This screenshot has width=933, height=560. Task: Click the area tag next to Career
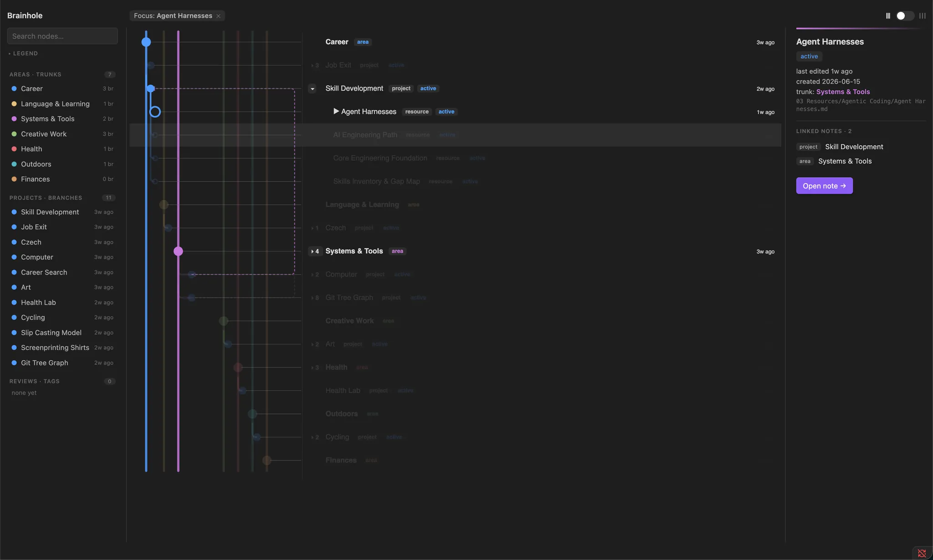coord(363,42)
